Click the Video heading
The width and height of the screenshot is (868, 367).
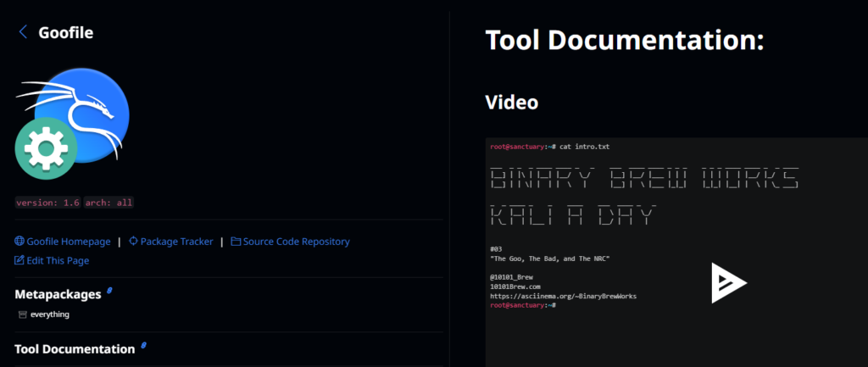(x=511, y=102)
